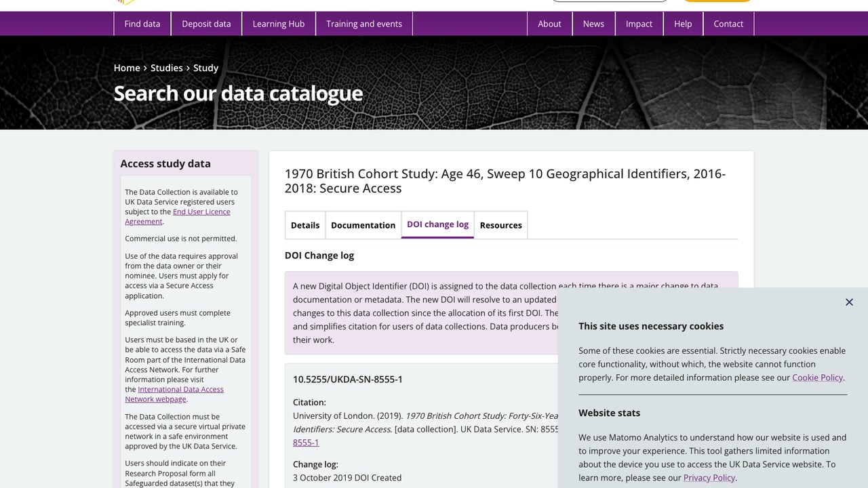Open the Deposit data menu
This screenshot has height=488, width=868.
206,24
